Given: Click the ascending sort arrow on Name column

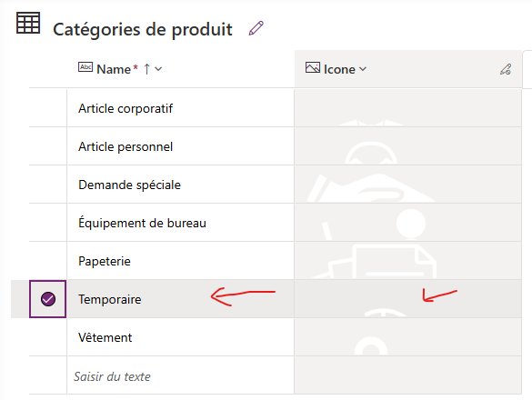Looking at the screenshot, I should point(146,69).
